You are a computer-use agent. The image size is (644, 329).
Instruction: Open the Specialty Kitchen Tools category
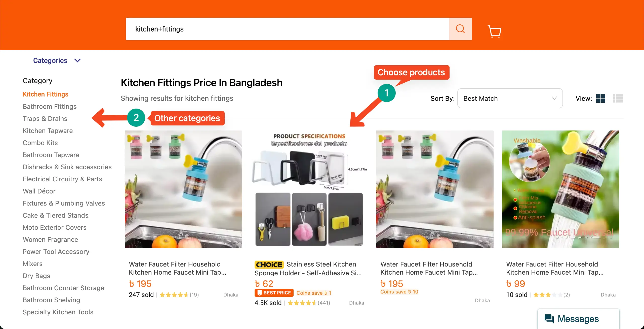(58, 312)
